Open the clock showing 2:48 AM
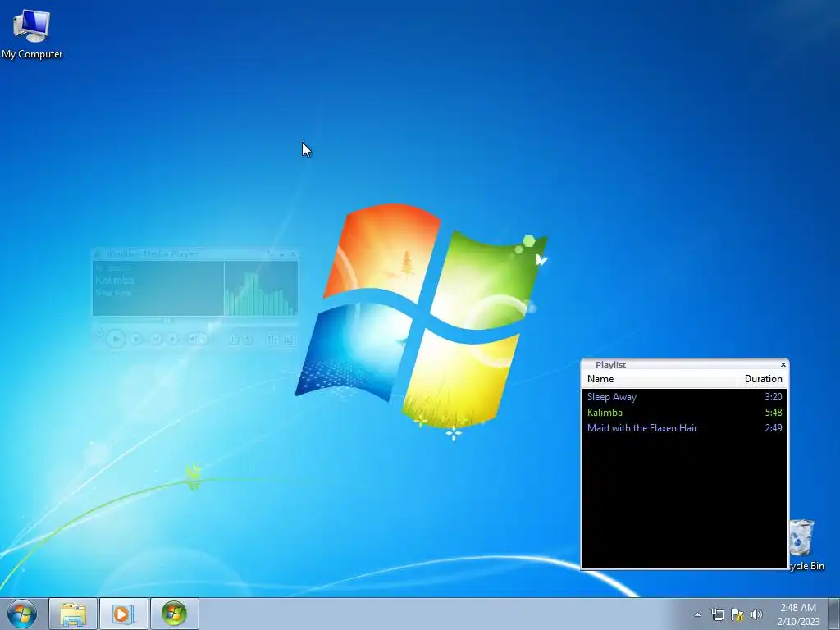Image resolution: width=840 pixels, height=630 pixels. tap(798, 614)
